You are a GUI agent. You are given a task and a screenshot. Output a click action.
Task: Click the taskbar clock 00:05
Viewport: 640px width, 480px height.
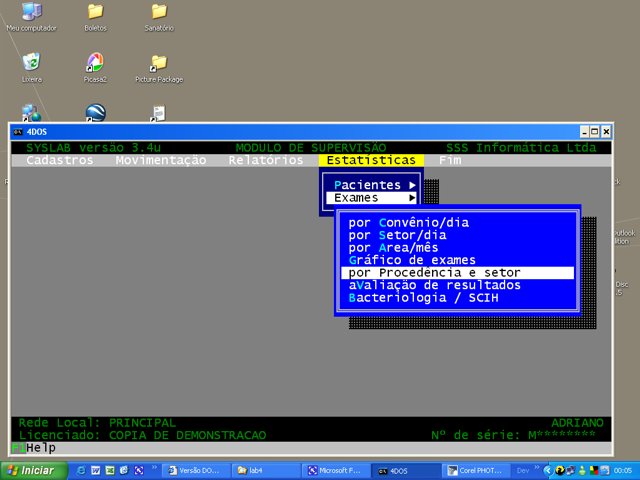[622, 471]
